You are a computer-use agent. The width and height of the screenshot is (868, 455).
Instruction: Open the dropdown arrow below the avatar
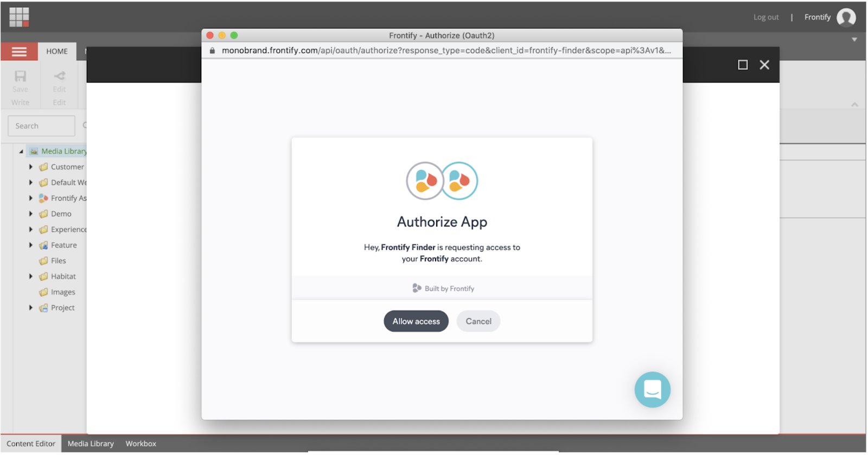click(x=854, y=40)
